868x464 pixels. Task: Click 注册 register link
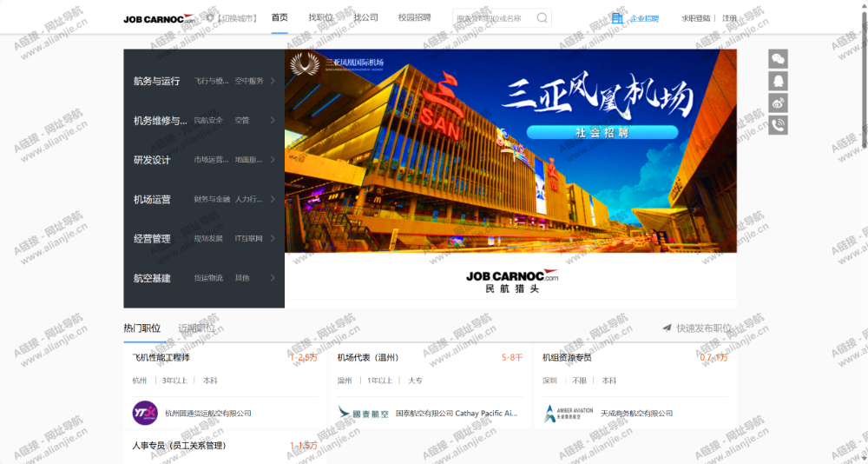pos(730,18)
